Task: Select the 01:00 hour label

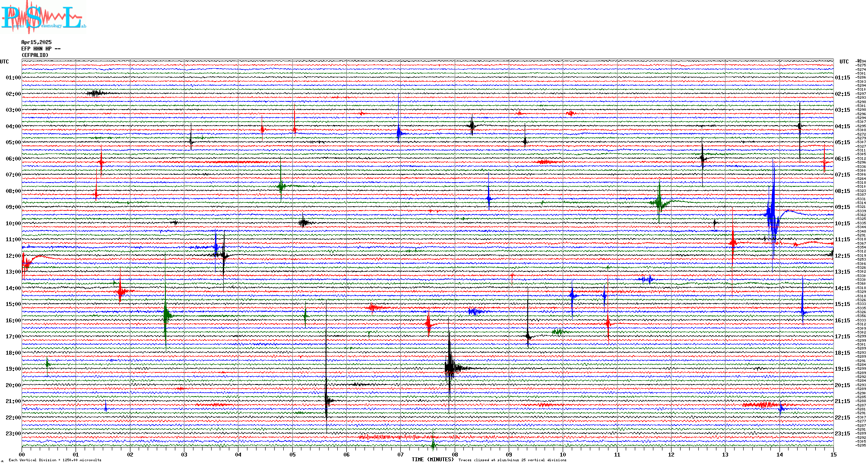Action: (13, 78)
